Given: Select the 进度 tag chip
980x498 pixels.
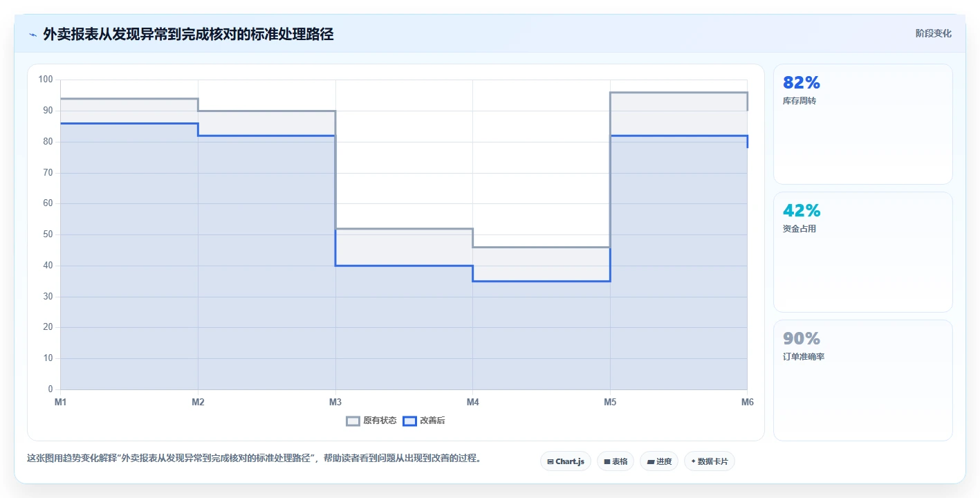Looking at the screenshot, I should (658, 461).
